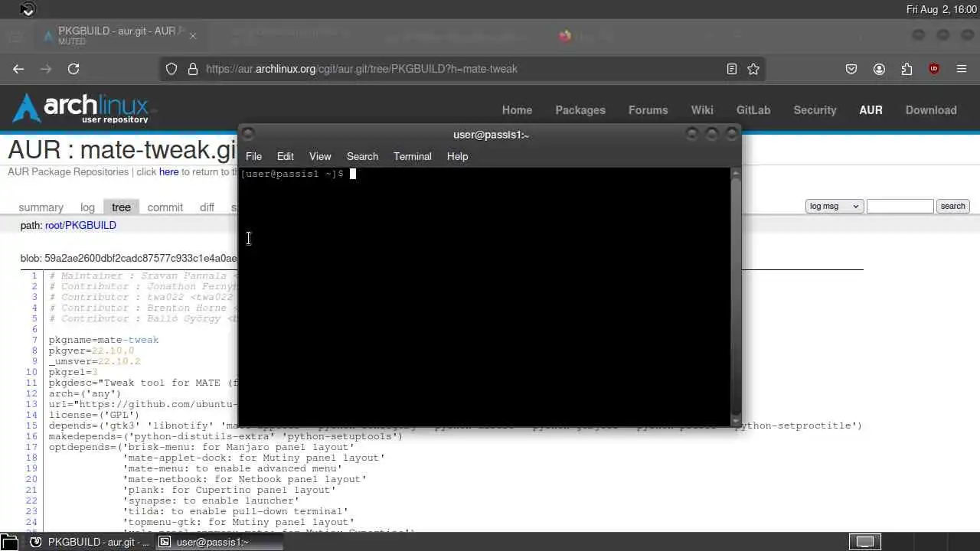The height and width of the screenshot is (551, 980).
Task: Go back with Firefox back arrow
Action: (18, 69)
